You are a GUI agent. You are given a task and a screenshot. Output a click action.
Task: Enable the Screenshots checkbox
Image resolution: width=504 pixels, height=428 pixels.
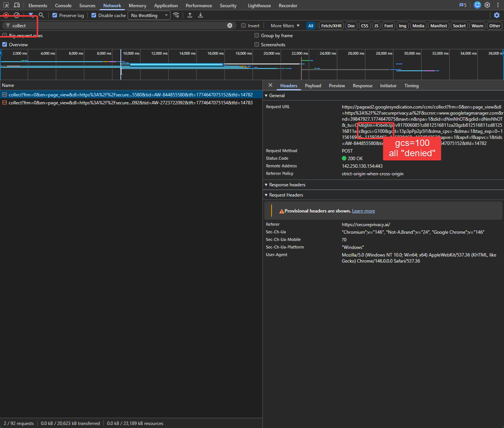point(257,44)
